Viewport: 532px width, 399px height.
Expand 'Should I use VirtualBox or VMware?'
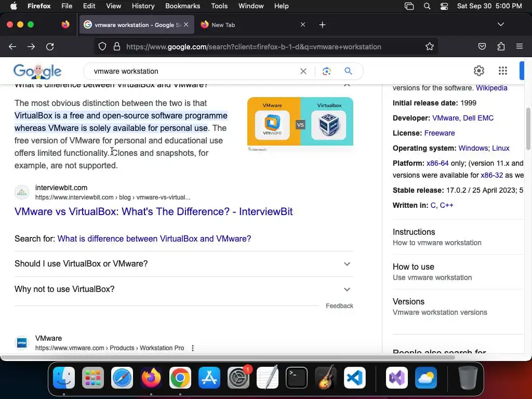(184, 264)
